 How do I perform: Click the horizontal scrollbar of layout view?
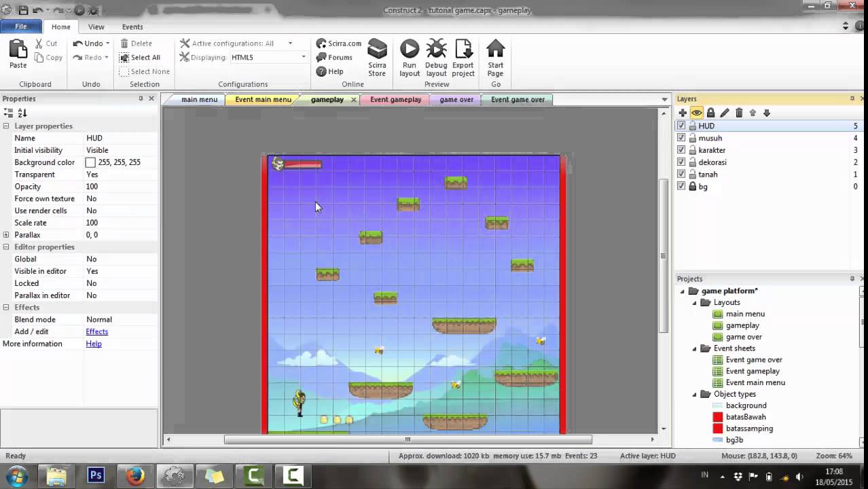point(408,439)
